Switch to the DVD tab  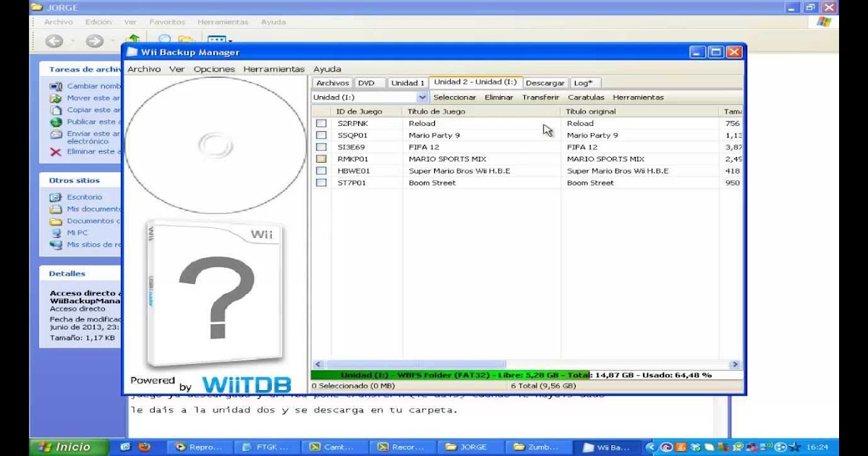tap(371, 83)
